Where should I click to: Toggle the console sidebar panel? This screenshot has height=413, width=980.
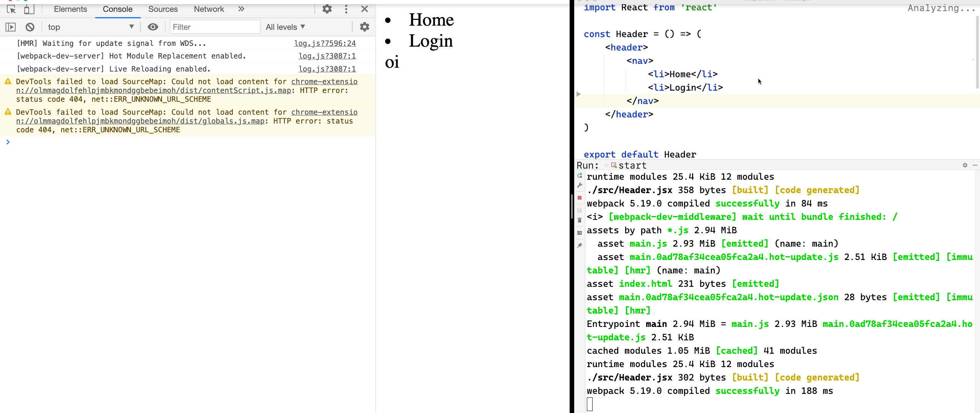(x=11, y=27)
